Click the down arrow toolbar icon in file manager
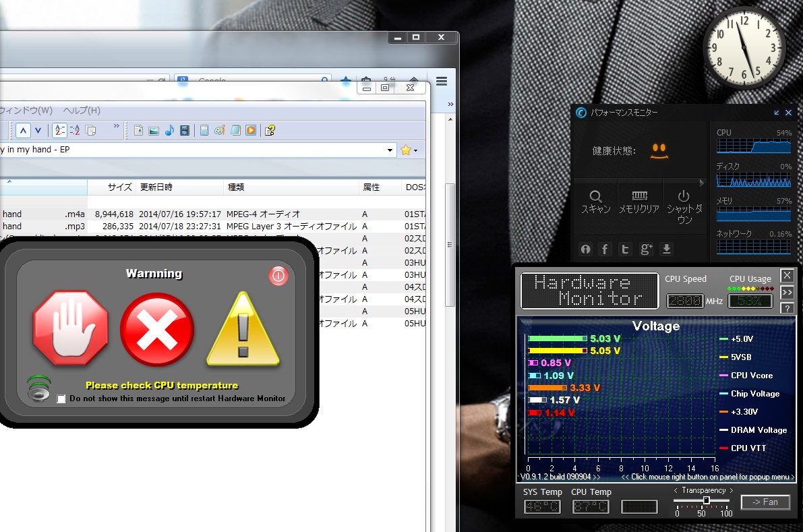 (38, 131)
